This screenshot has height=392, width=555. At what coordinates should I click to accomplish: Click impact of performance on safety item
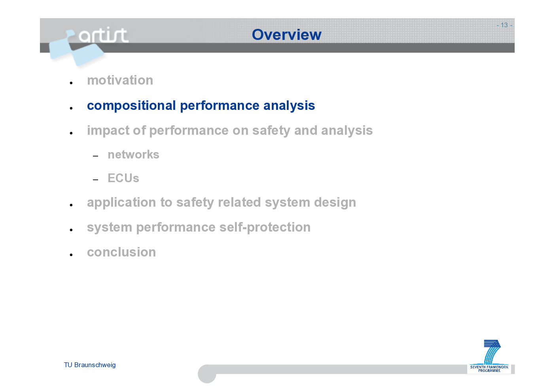[x=230, y=130]
